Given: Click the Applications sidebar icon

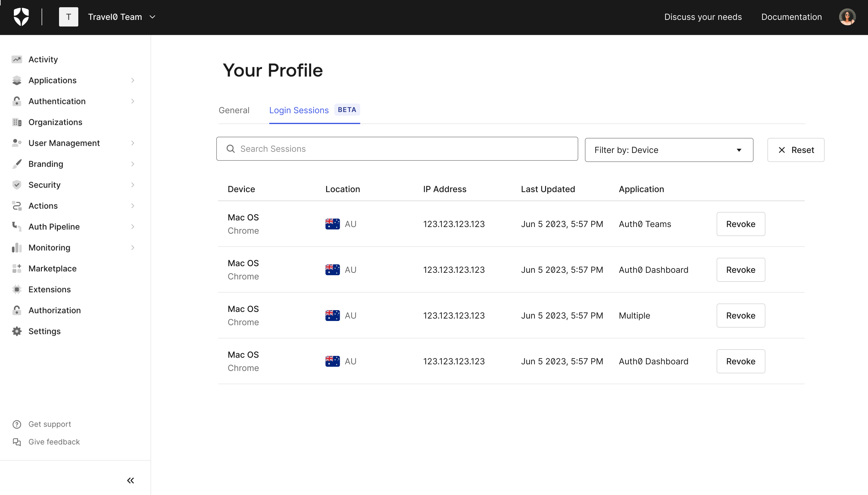Looking at the screenshot, I should 16,80.
